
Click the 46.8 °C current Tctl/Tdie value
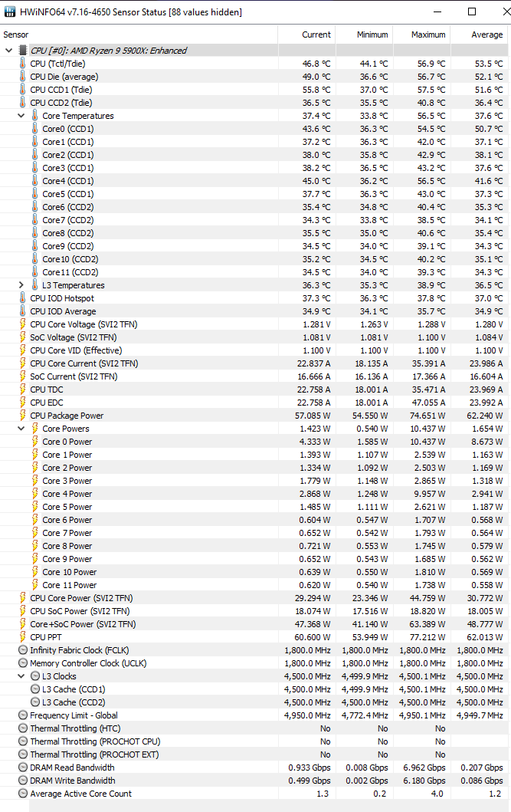click(x=316, y=64)
